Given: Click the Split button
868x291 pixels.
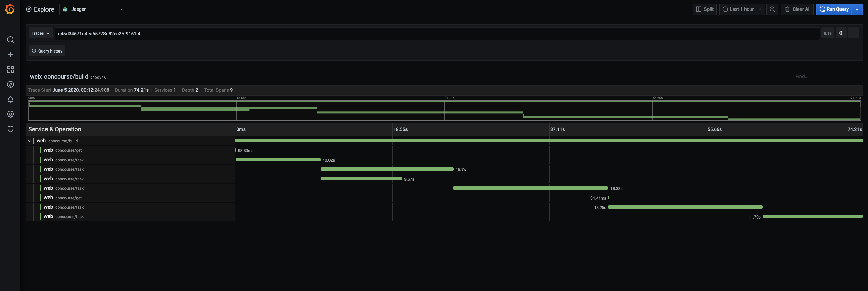Looking at the screenshot, I should [704, 9].
